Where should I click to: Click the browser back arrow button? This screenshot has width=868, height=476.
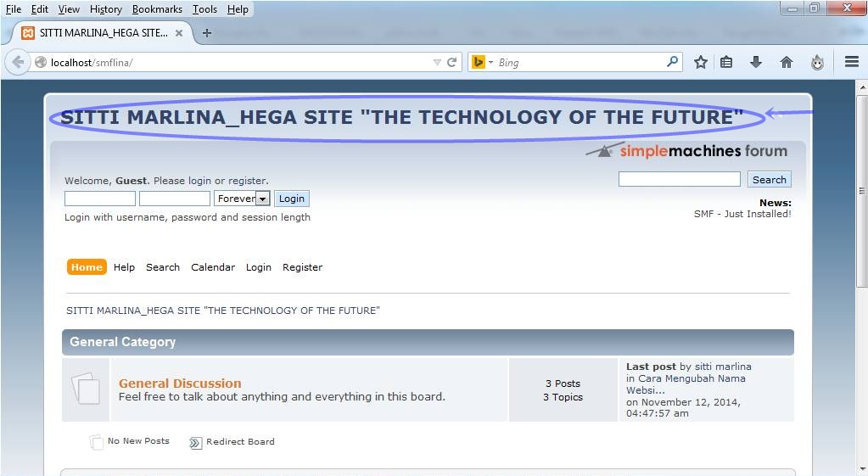click(18, 62)
